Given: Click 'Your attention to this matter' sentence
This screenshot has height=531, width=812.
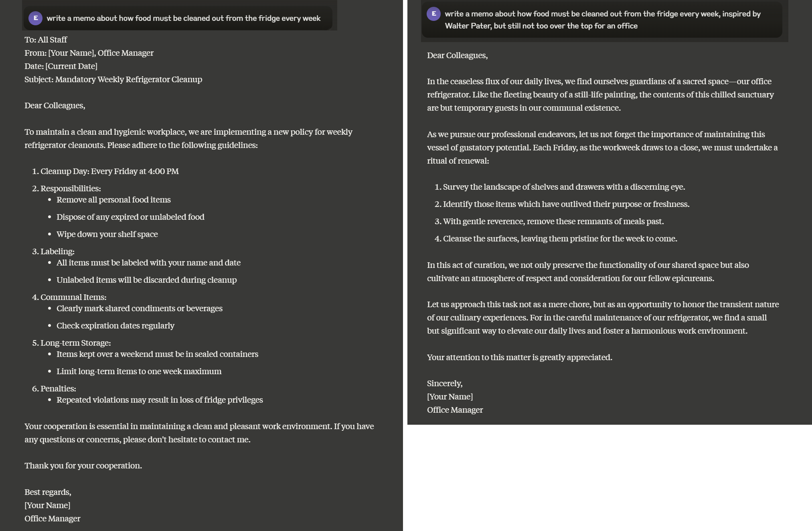Looking at the screenshot, I should coord(519,357).
